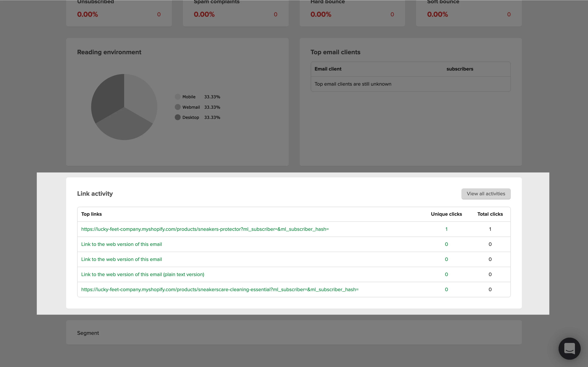
Task: Click the View all activities button
Action: click(x=486, y=194)
